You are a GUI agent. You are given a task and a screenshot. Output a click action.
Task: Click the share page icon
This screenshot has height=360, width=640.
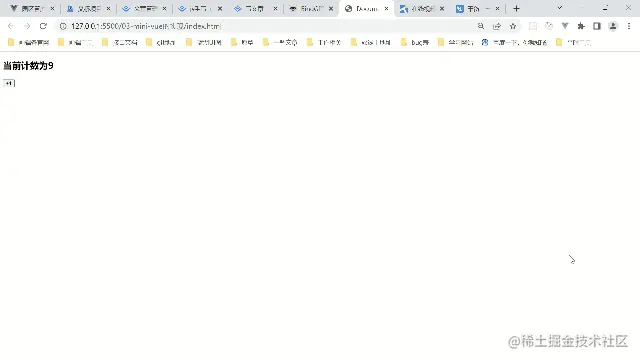coord(497,26)
